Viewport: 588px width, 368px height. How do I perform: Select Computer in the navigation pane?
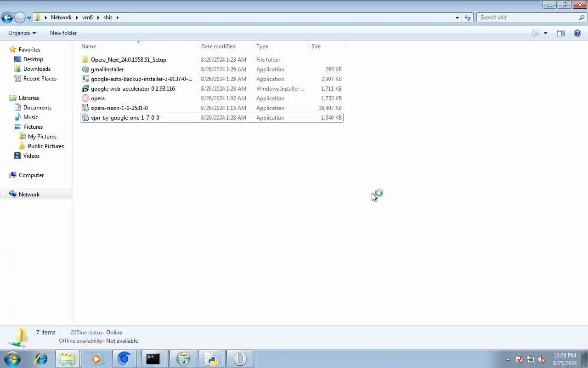31,175
